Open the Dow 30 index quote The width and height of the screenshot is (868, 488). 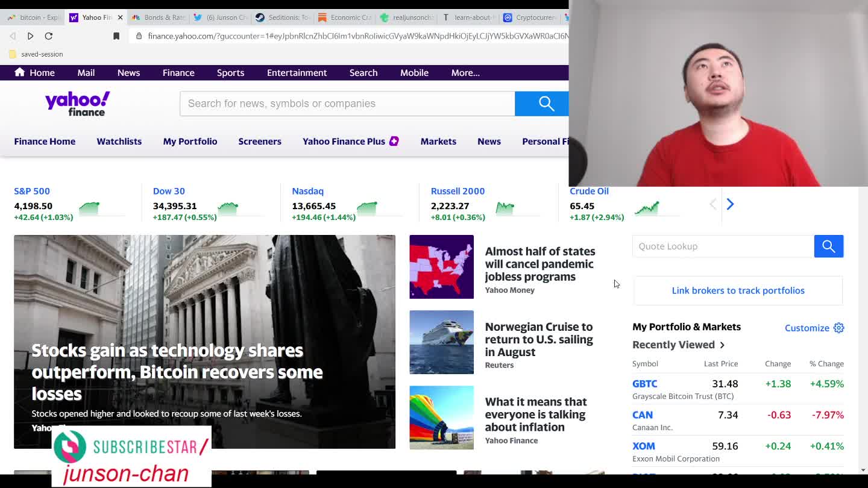169,191
